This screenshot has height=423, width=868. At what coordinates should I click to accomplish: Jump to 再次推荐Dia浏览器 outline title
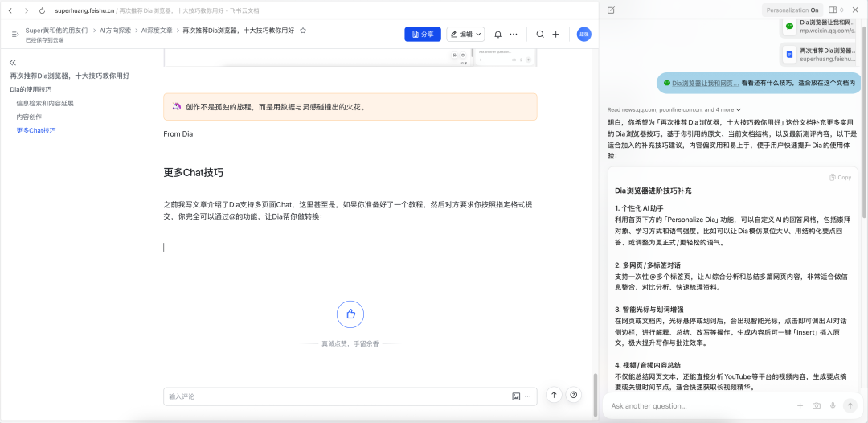(x=70, y=76)
